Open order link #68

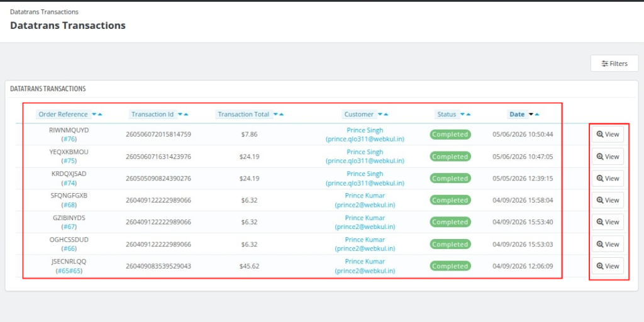(69, 204)
